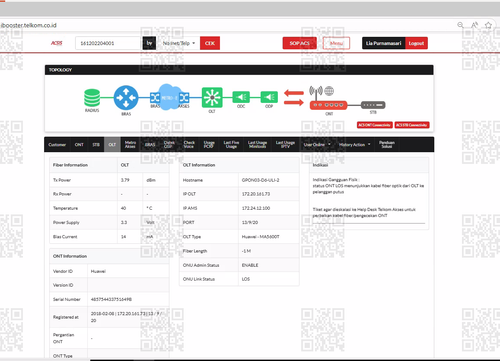Click the Menu button
The image size is (500, 361).
[336, 43]
